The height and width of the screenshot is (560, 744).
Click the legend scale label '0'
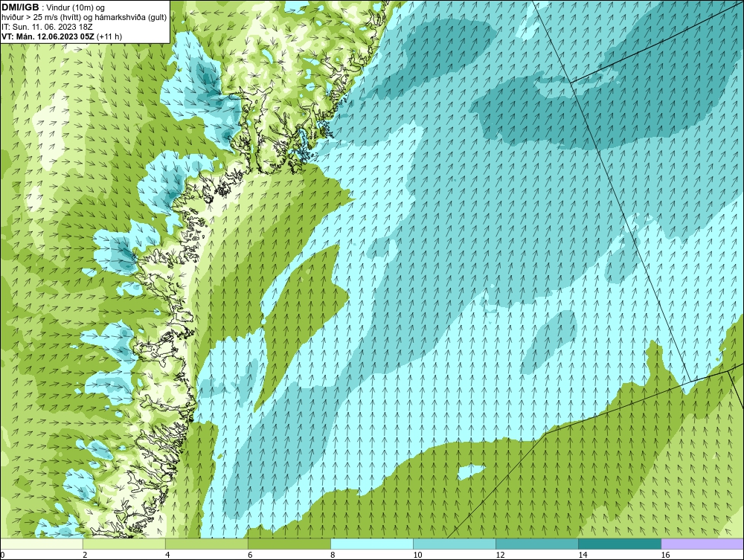click(3, 555)
